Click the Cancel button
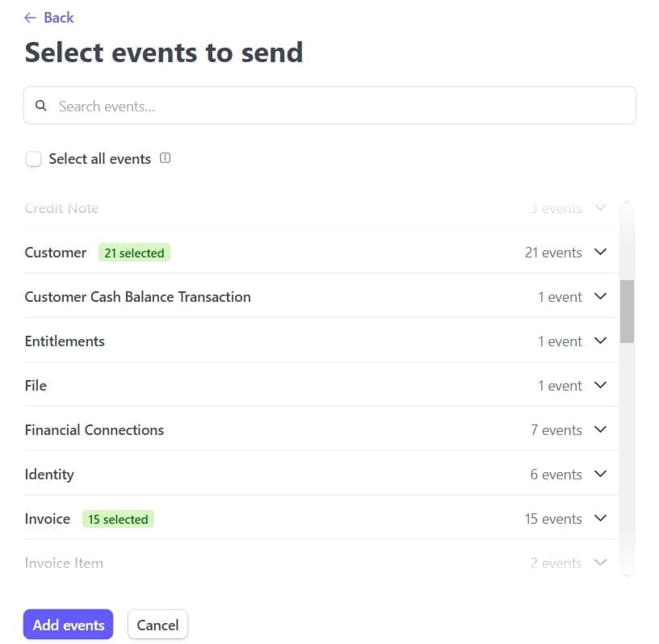The image size is (659, 644). pyautogui.click(x=157, y=625)
